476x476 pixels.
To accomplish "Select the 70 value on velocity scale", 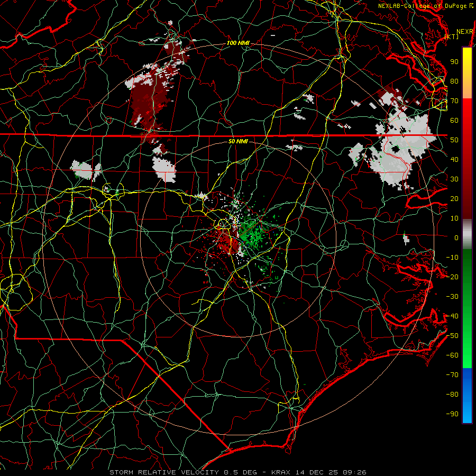I will (454, 101).
